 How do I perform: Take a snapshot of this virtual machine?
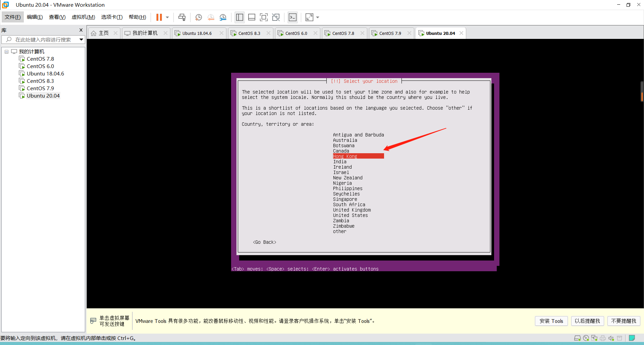tap(199, 17)
